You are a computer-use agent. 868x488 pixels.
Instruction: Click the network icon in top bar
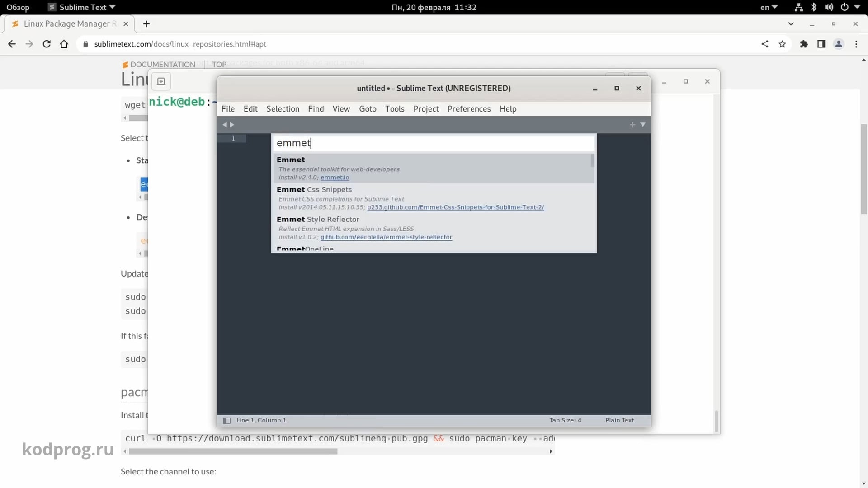799,7
